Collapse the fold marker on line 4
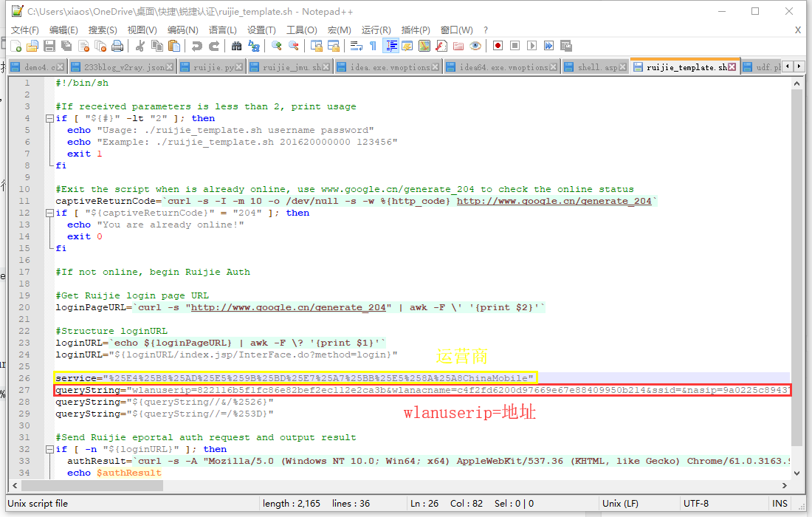The width and height of the screenshot is (812, 517). (48, 118)
